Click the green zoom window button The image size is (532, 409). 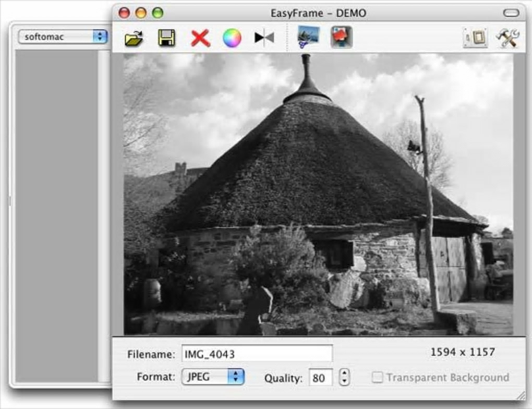[158, 13]
